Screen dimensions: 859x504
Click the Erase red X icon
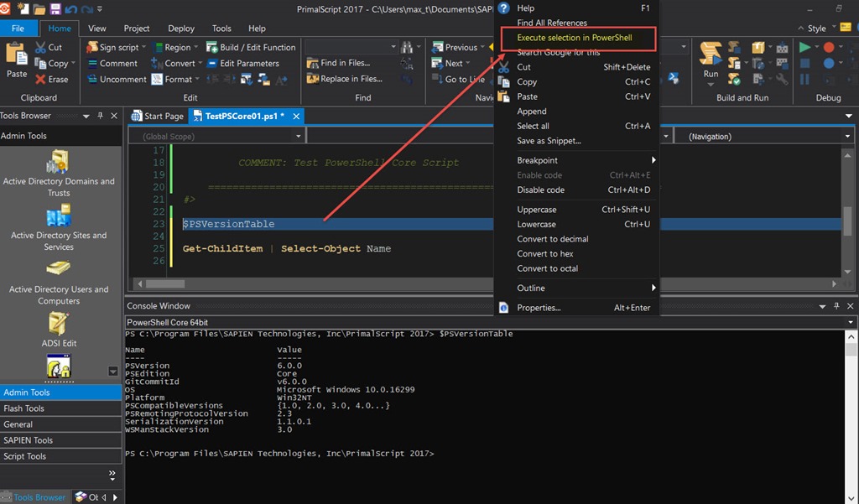click(x=40, y=80)
